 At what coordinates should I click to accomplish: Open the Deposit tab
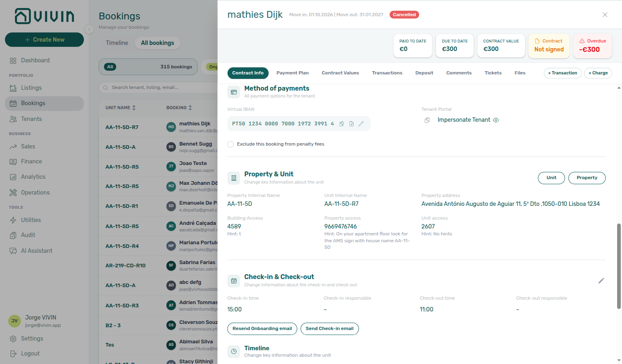[x=424, y=73]
